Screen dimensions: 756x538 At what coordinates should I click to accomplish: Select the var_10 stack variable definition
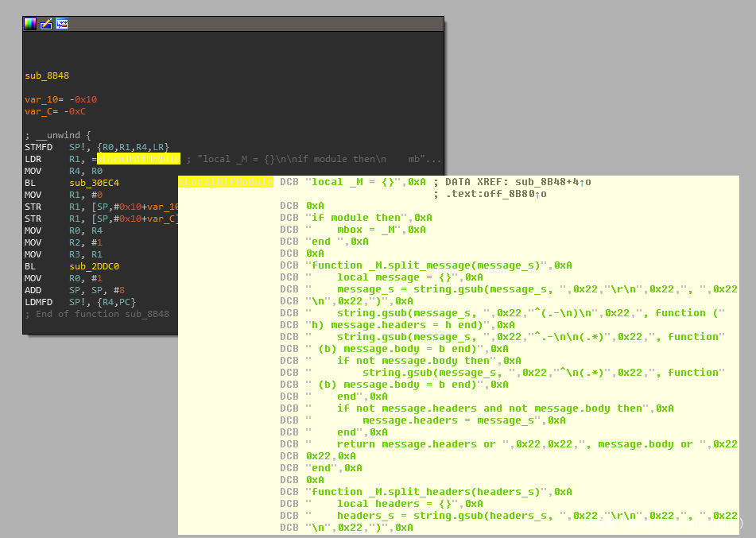38,99
